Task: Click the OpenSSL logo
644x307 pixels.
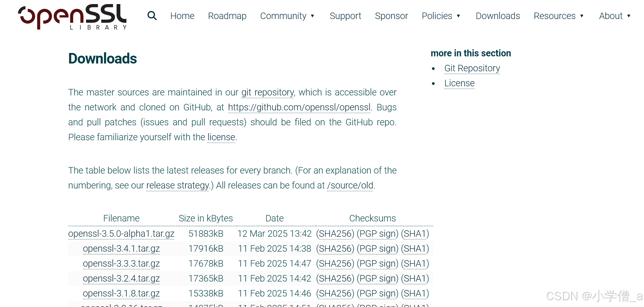Action: (x=72, y=17)
